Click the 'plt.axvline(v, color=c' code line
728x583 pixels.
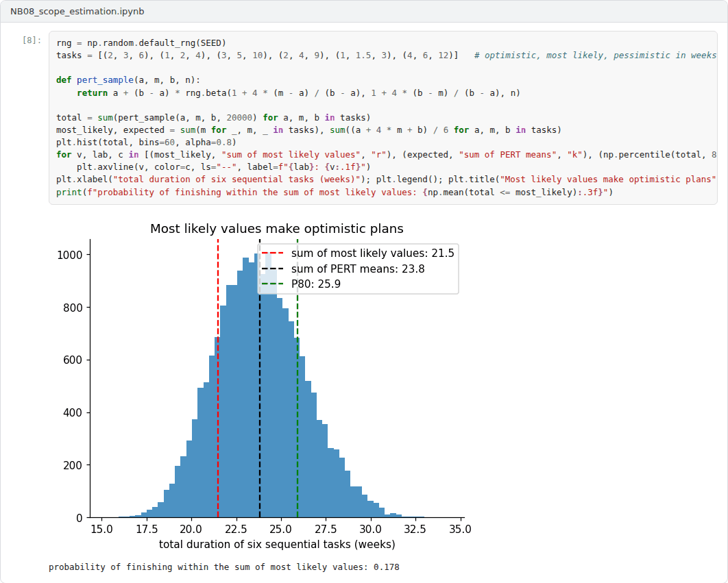tap(223, 166)
